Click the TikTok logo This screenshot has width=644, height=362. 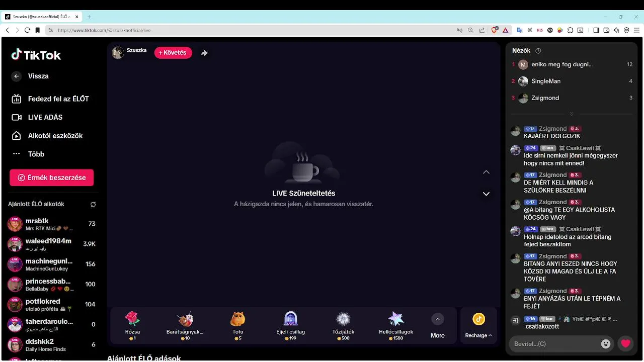36,55
